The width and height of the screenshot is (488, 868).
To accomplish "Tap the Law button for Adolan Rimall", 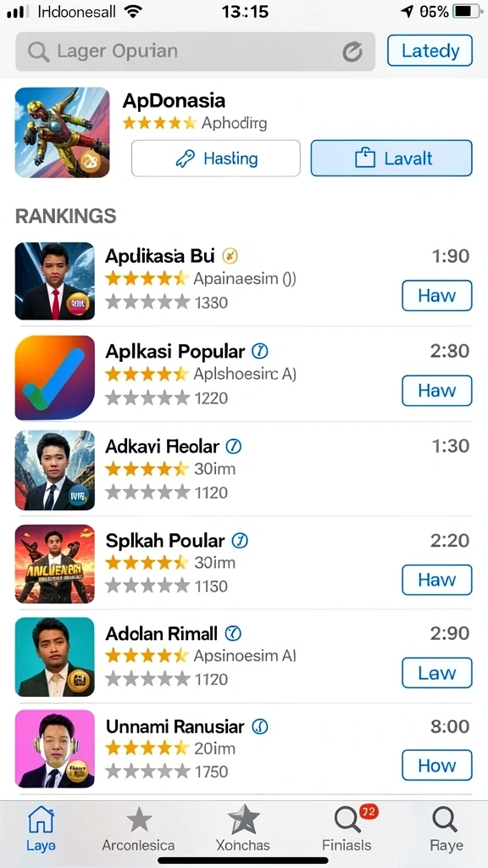I will coord(437,673).
